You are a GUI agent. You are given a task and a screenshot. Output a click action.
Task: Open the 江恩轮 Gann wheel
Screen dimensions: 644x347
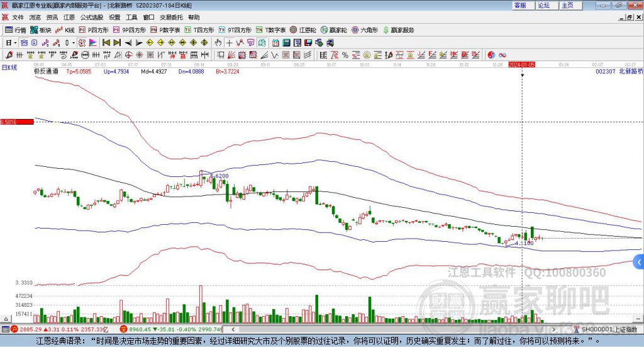[x=303, y=30]
